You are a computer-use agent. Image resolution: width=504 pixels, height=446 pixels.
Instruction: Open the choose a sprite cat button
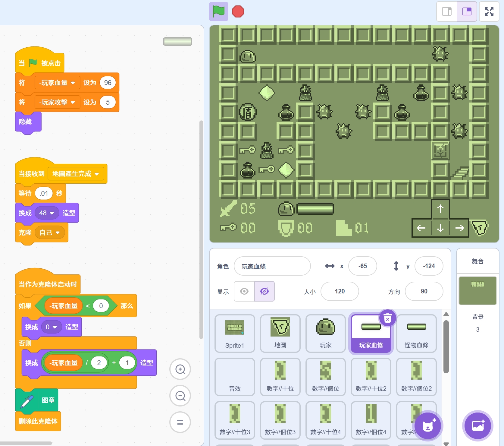coord(428,426)
